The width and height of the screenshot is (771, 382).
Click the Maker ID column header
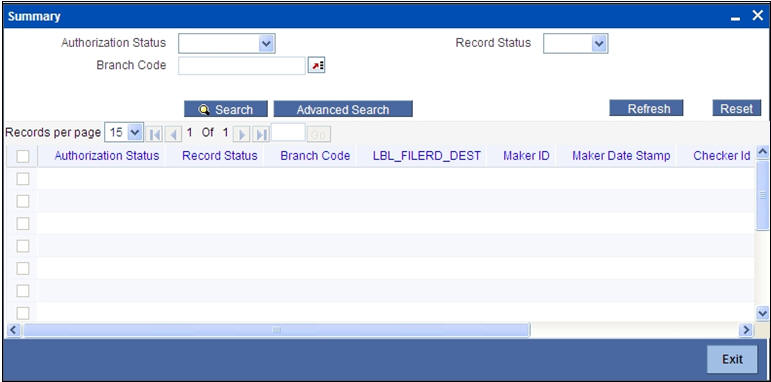click(x=526, y=156)
